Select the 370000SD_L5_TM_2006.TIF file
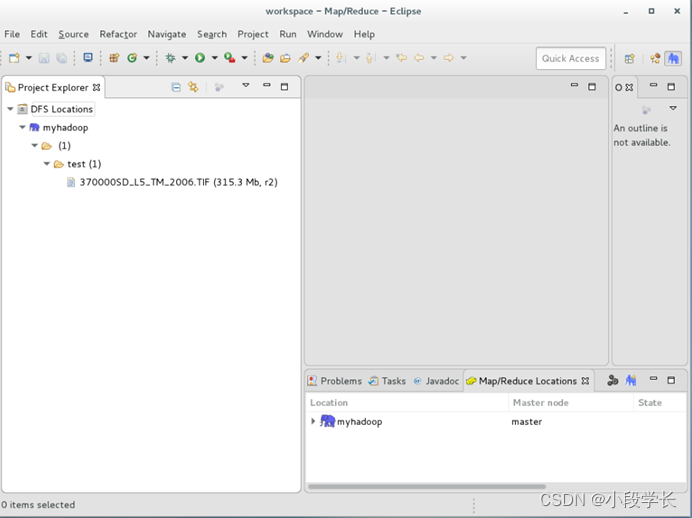Viewport: 692px width, 518px height. tap(178, 182)
